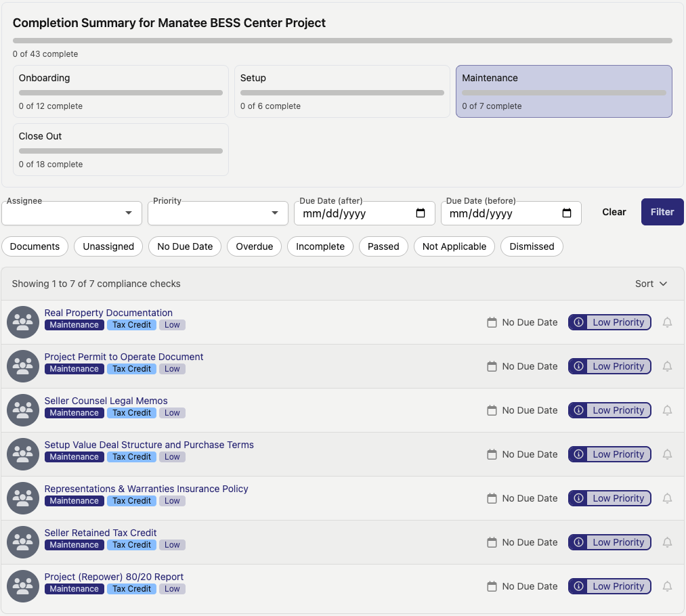Click the Tax Credit tag under Seller Counsel Legal Memos
The height and width of the screenshot is (616, 686).
pos(131,413)
